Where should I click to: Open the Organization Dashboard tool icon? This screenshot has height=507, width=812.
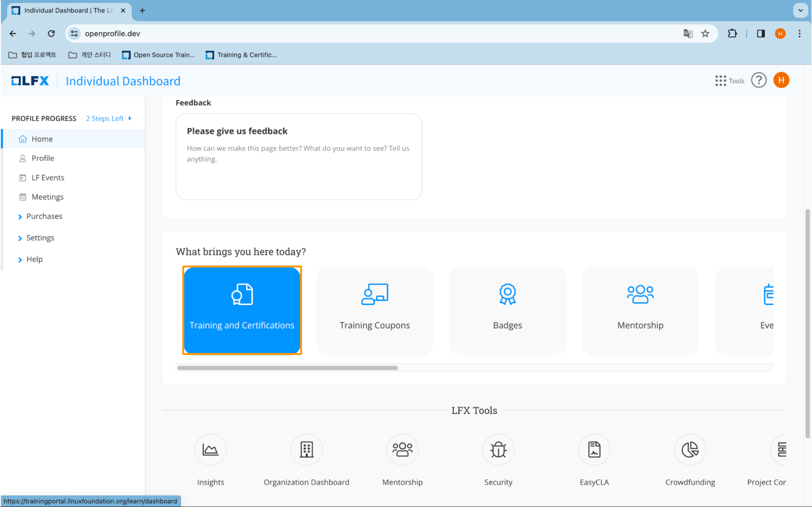tap(306, 449)
